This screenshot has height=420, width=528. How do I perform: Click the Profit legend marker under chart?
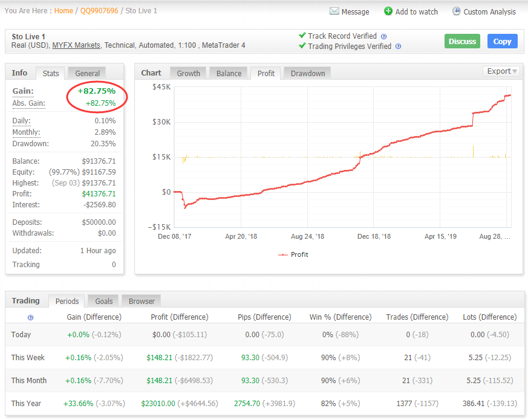283,255
